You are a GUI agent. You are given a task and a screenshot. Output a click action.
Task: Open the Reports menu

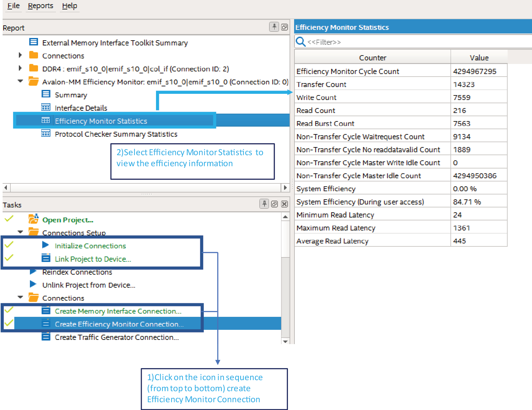point(41,6)
